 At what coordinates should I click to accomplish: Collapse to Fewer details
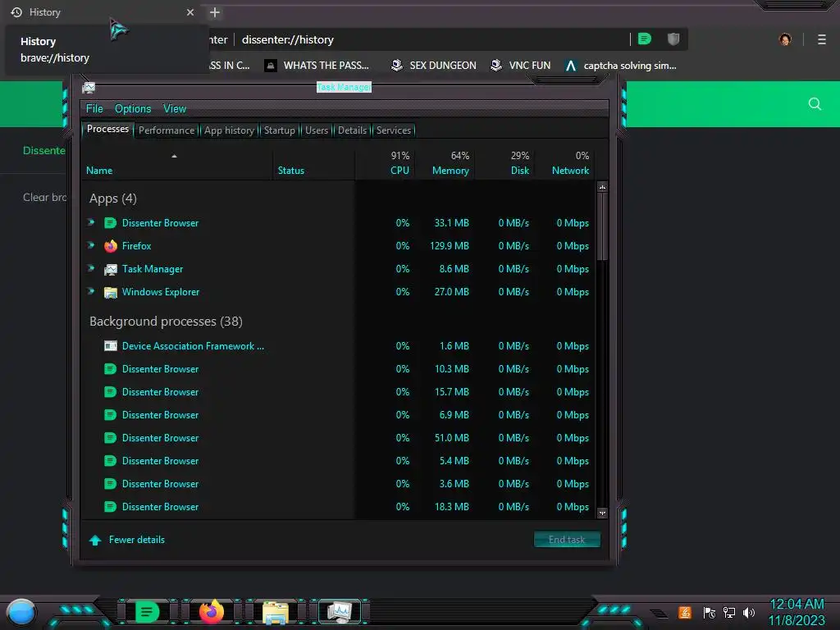click(127, 540)
